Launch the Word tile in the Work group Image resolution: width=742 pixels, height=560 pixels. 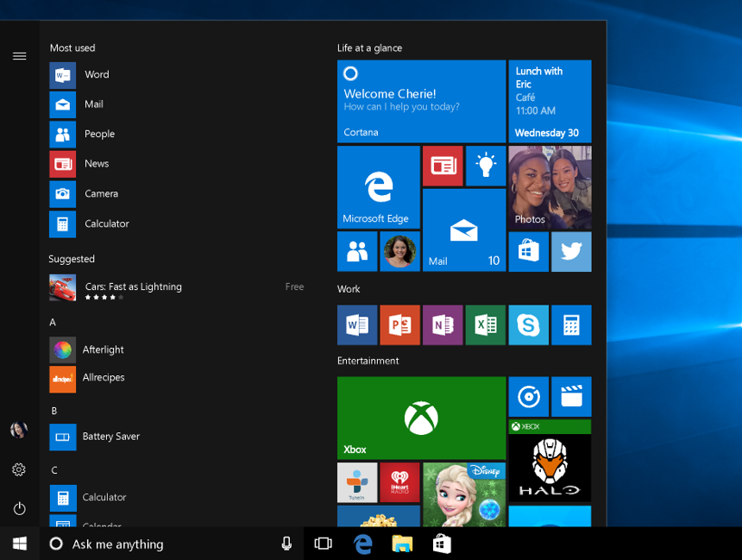(x=357, y=325)
